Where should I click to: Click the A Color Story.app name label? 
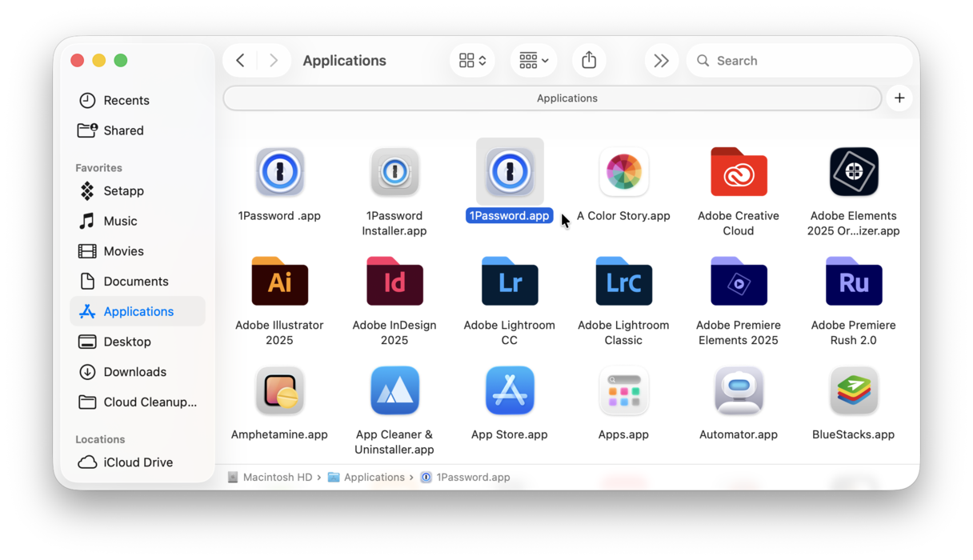coord(623,216)
